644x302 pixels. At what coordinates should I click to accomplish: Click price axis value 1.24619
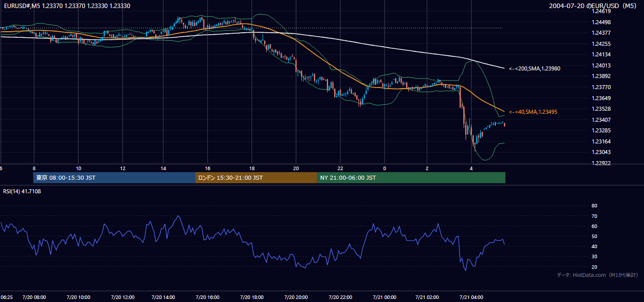click(601, 11)
